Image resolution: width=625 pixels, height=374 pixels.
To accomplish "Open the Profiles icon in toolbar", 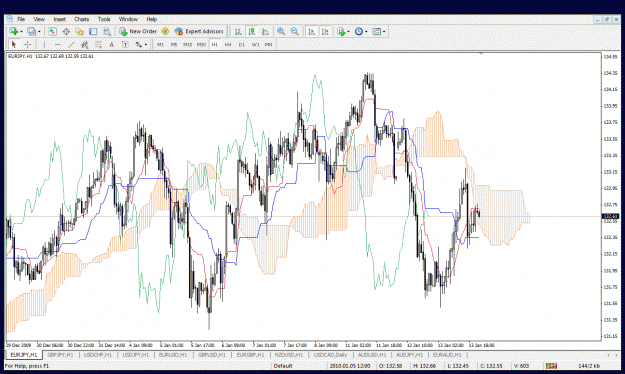I will [x=31, y=31].
